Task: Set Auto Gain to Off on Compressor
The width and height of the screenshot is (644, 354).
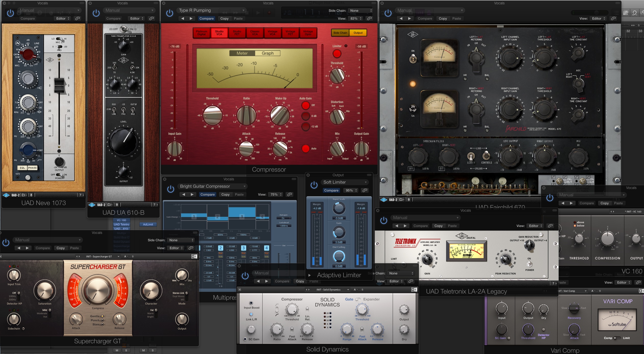Action: pos(305,105)
